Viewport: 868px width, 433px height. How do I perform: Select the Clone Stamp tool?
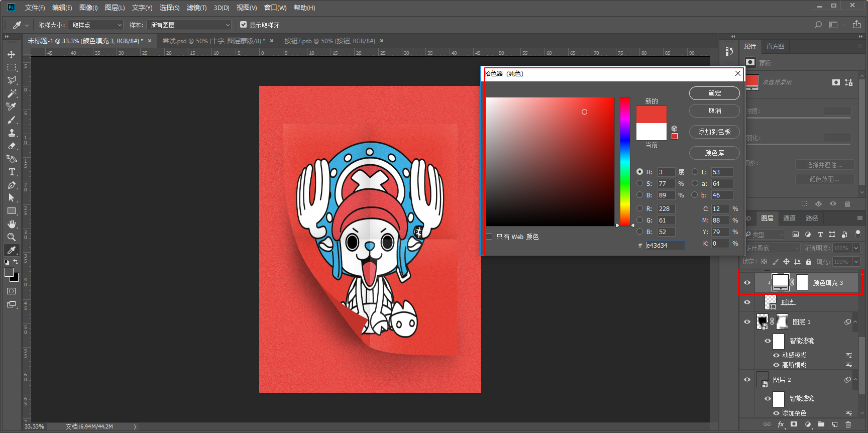tap(12, 133)
